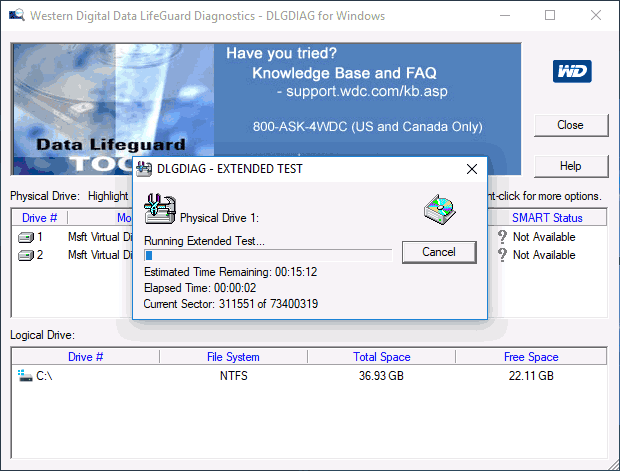
Task: Click the C:\ logical drive icon
Action: click(x=25, y=376)
